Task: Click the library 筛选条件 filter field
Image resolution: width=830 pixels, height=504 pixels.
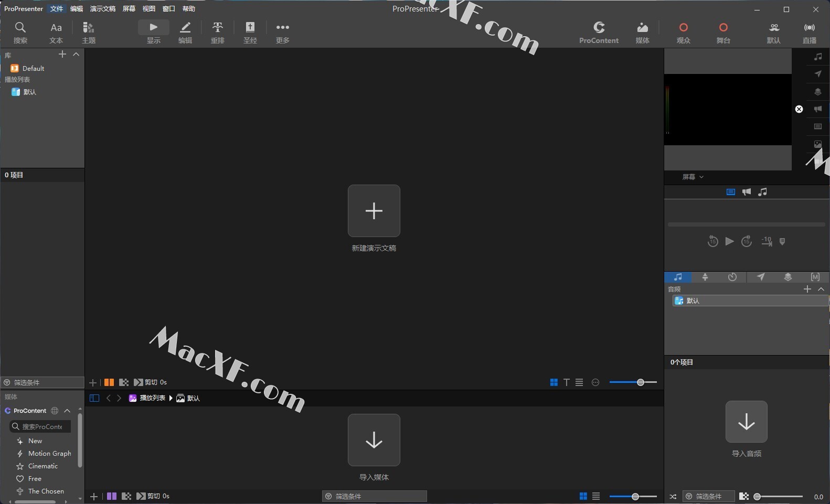Action: 42,382
